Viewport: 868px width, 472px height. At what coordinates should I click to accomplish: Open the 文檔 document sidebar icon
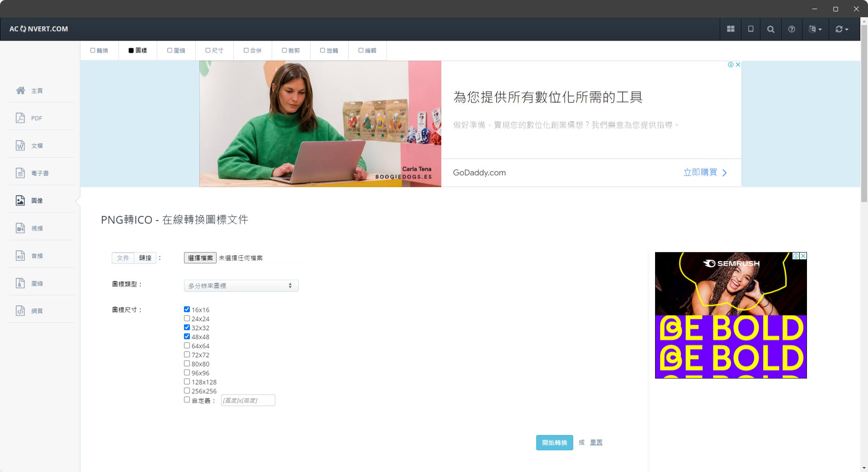(20, 145)
